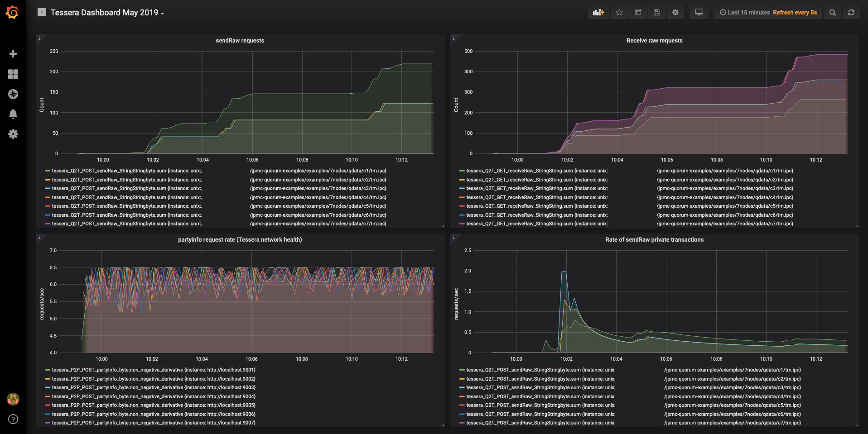Screen dimensions: 868x434
Task: Zoom out time range magnifier icon
Action: coord(833,13)
